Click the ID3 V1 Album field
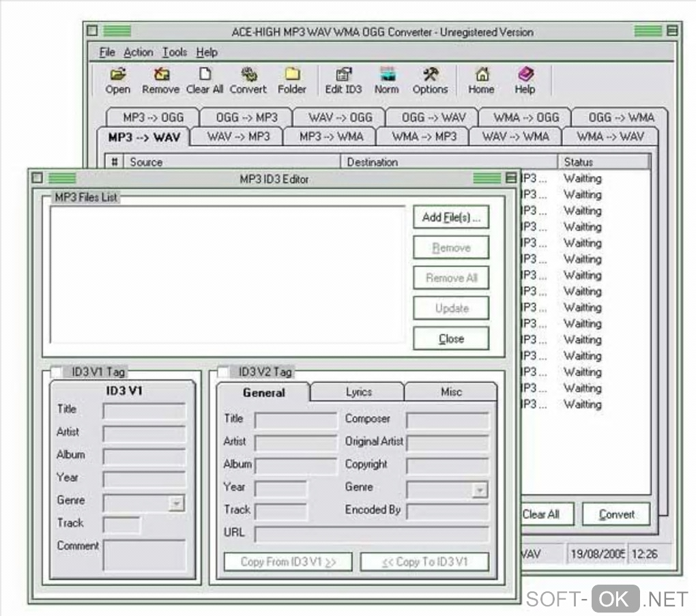This screenshot has width=696, height=616. tap(144, 456)
